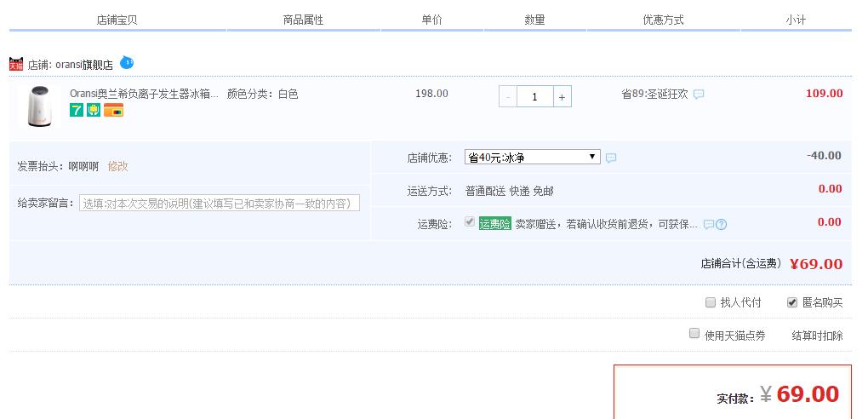Click the Tmall logo icon beside store name
The height and width of the screenshot is (419, 868).
16,64
